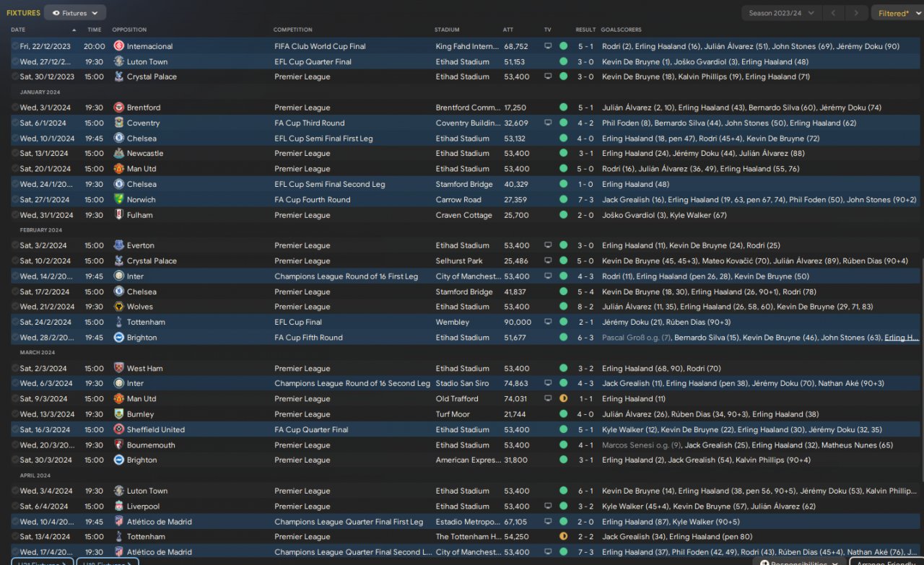Viewport: 924px width, 565px height.
Task: Sort by the Opposition column header
Action: coord(129,30)
